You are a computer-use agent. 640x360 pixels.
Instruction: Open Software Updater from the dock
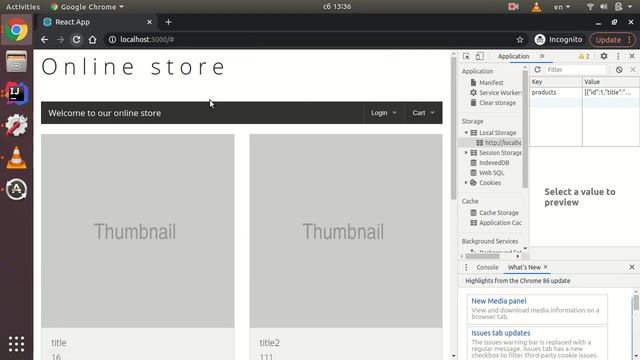pyautogui.click(x=16, y=189)
